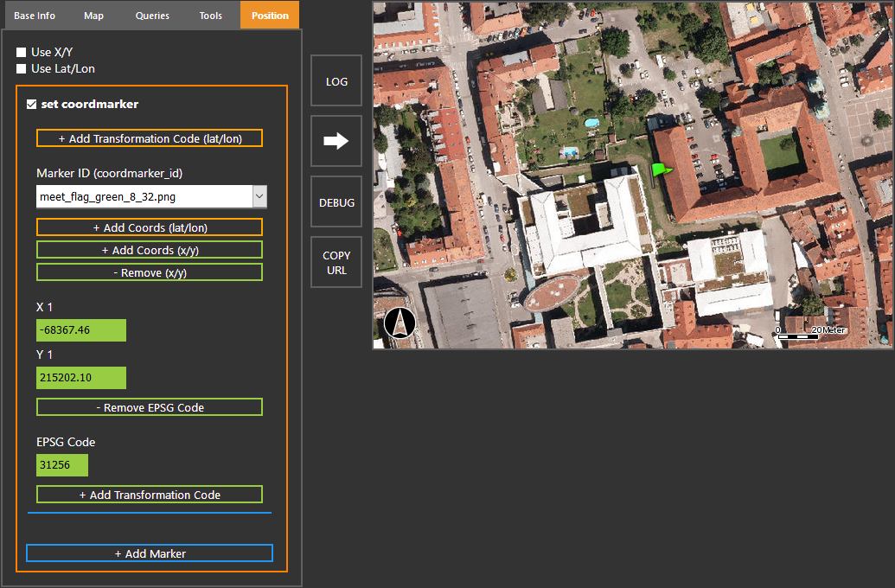The image size is (895, 588).
Task: Toggle the Use Lat/Lon checkbox
Action: coord(20,68)
